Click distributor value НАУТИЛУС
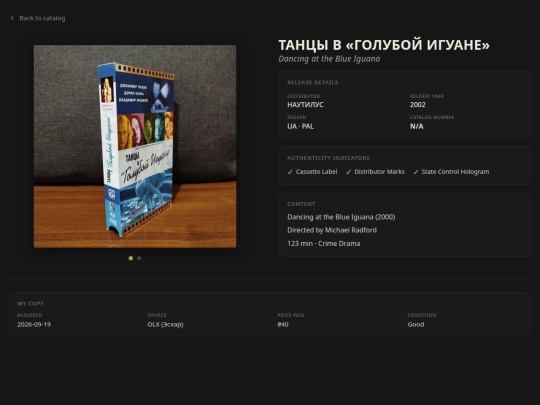Image resolution: width=540 pixels, height=405 pixels. (x=305, y=105)
